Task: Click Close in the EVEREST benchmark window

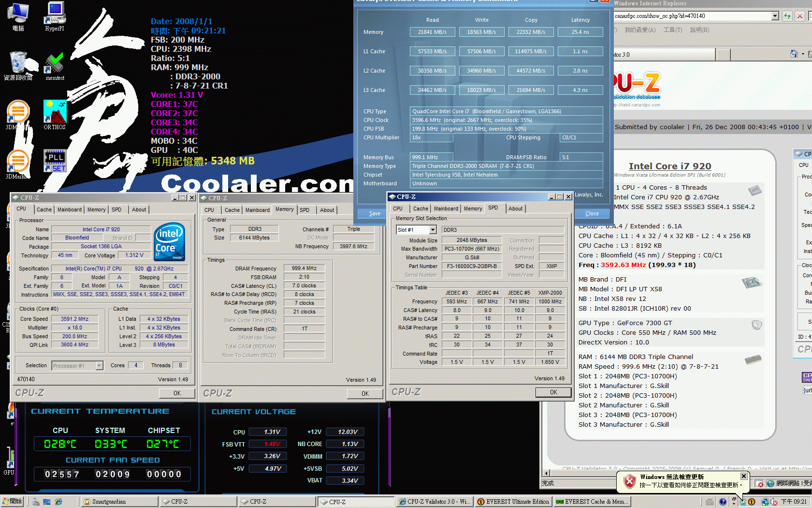Action: pyautogui.click(x=592, y=213)
